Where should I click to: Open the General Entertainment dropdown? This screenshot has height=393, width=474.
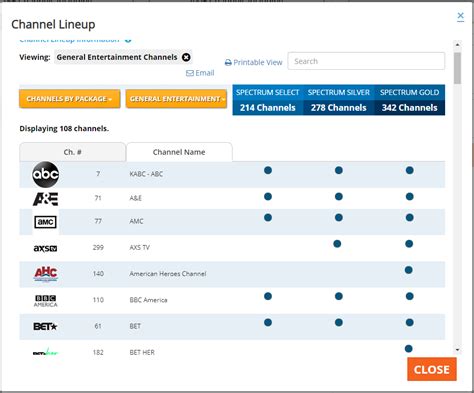point(176,99)
